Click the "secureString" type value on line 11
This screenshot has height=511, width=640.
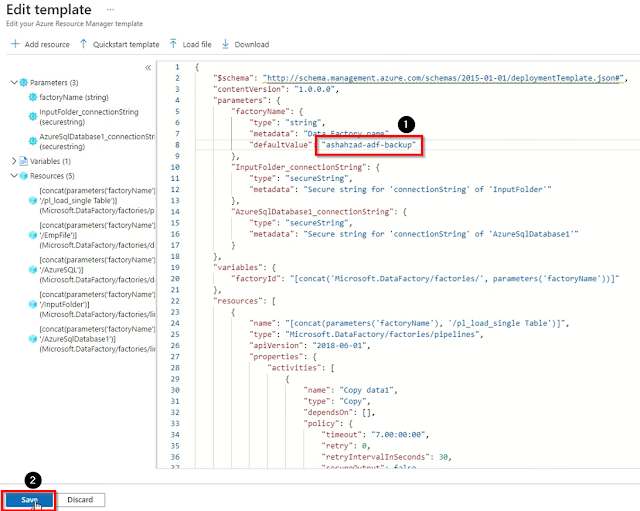317,178
